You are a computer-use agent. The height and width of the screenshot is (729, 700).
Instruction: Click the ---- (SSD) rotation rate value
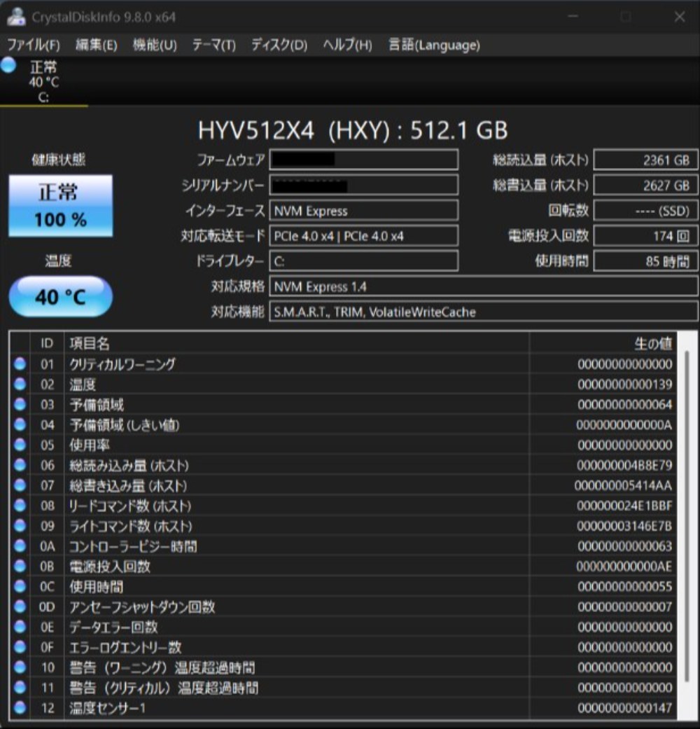point(646,211)
